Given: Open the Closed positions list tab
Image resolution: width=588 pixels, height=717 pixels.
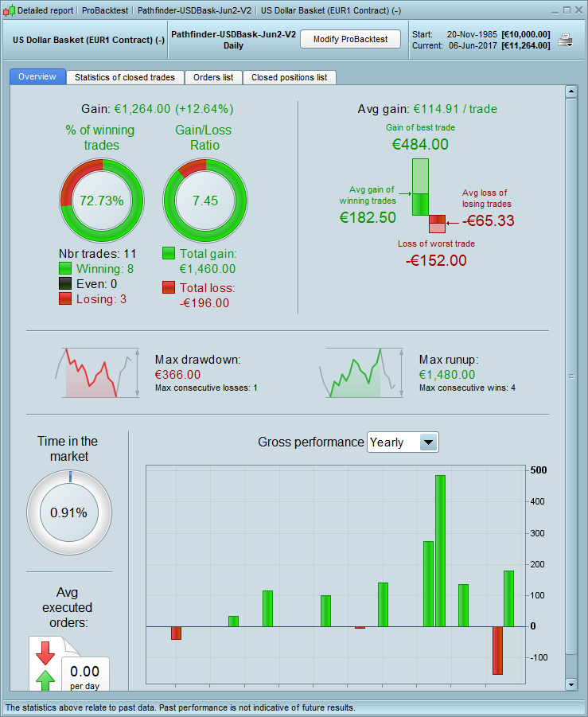Looking at the screenshot, I should pos(290,77).
